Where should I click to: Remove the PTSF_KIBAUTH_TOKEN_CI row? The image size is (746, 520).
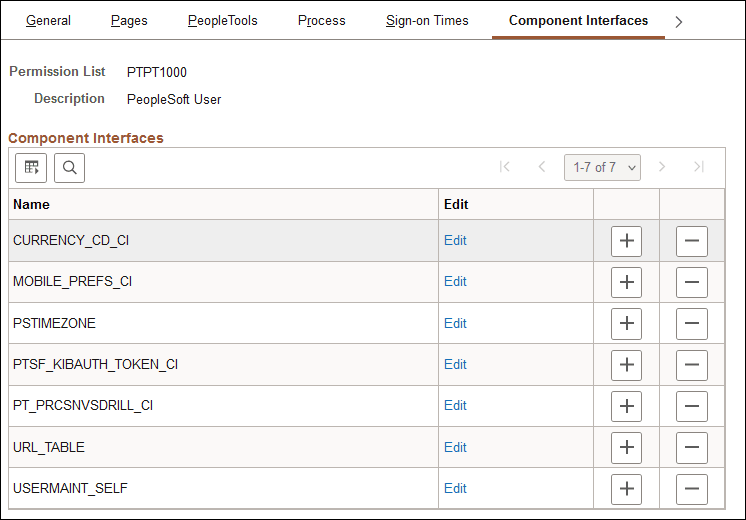pyautogui.click(x=692, y=365)
